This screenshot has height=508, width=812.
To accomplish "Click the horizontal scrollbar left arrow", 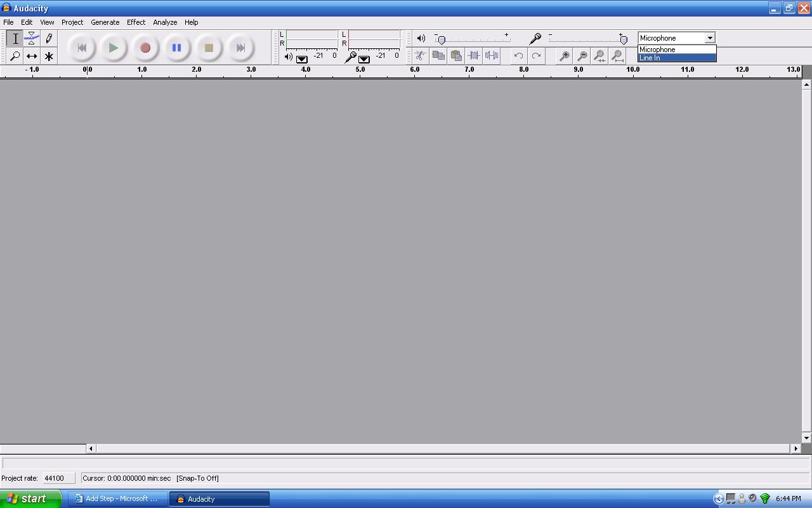I will click(x=91, y=448).
